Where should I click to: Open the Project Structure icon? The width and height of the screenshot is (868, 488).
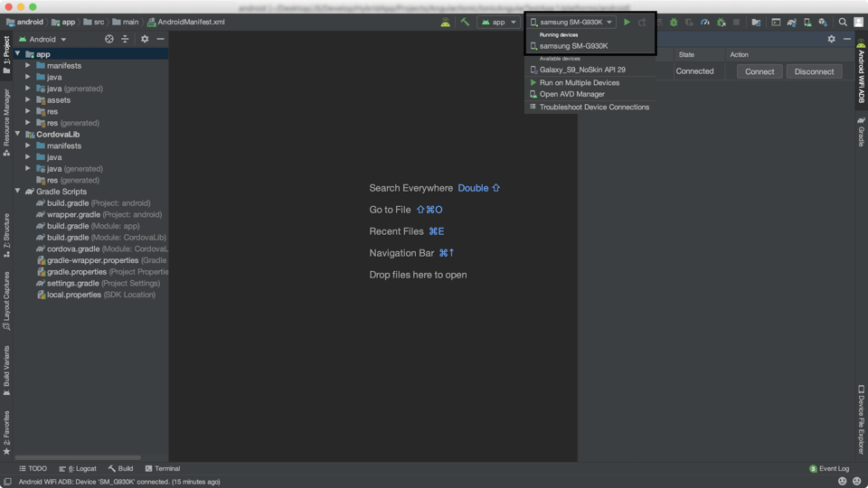[x=756, y=22]
